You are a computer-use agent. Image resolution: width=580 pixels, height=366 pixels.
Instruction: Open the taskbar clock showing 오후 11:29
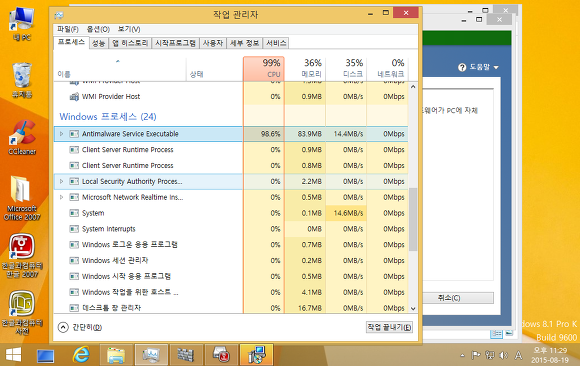tap(550, 355)
